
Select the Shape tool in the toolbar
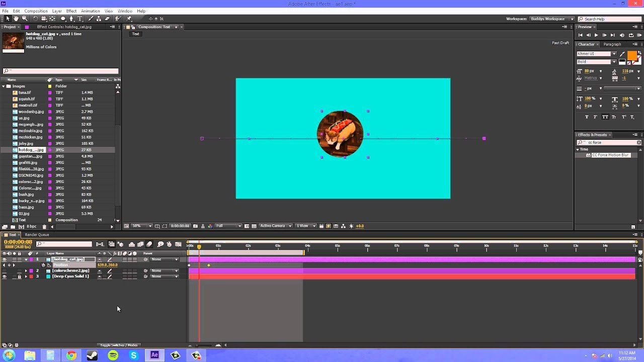(62, 18)
